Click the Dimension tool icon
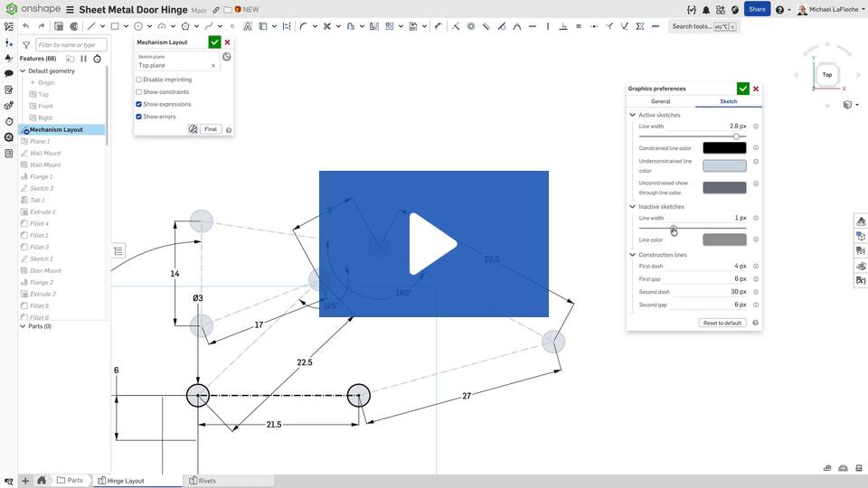This screenshot has width=868, height=488. tap(438, 26)
